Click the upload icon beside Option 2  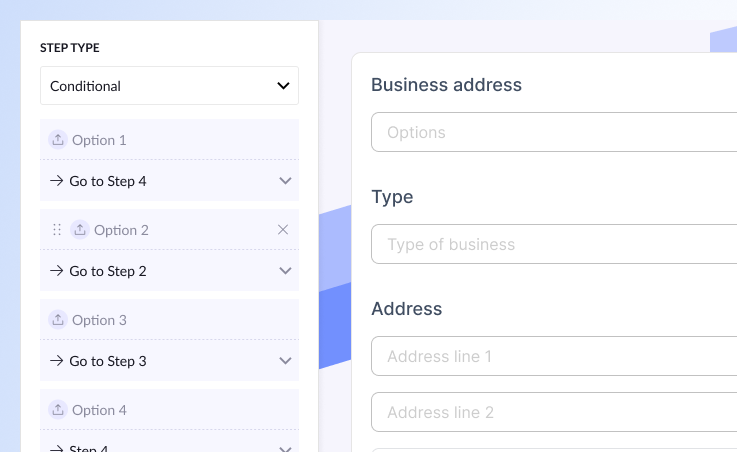80,230
